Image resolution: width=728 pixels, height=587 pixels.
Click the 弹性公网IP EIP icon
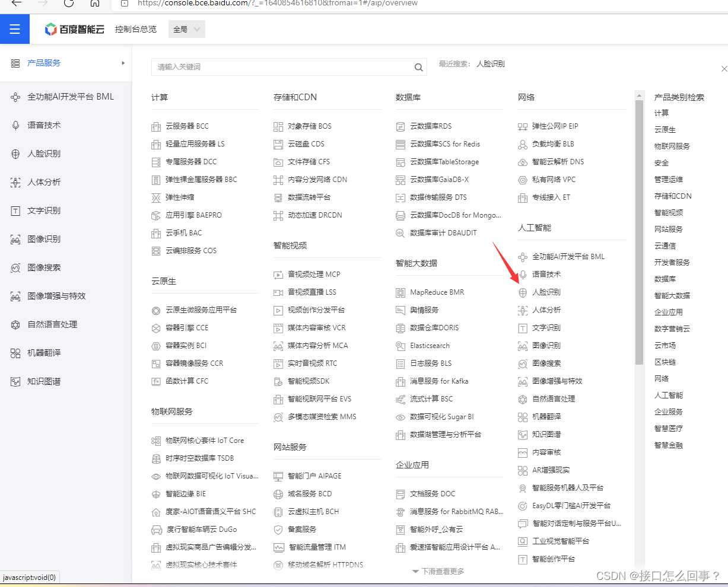click(523, 126)
